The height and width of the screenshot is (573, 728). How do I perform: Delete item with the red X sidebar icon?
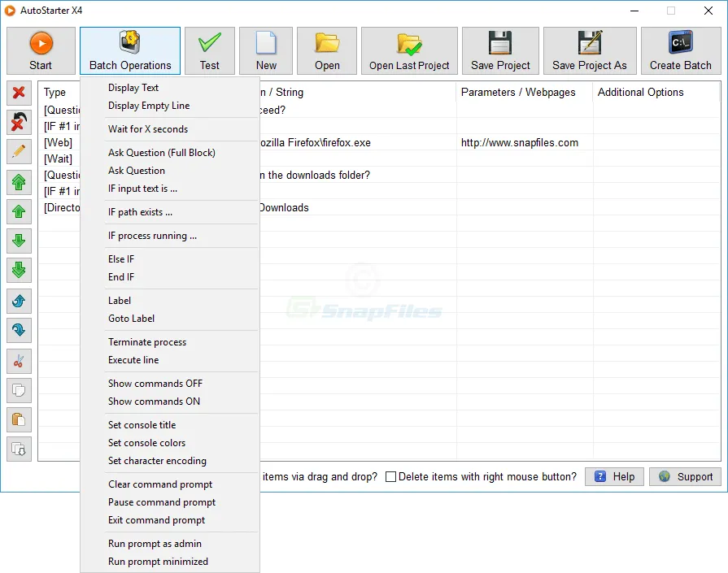(19, 93)
